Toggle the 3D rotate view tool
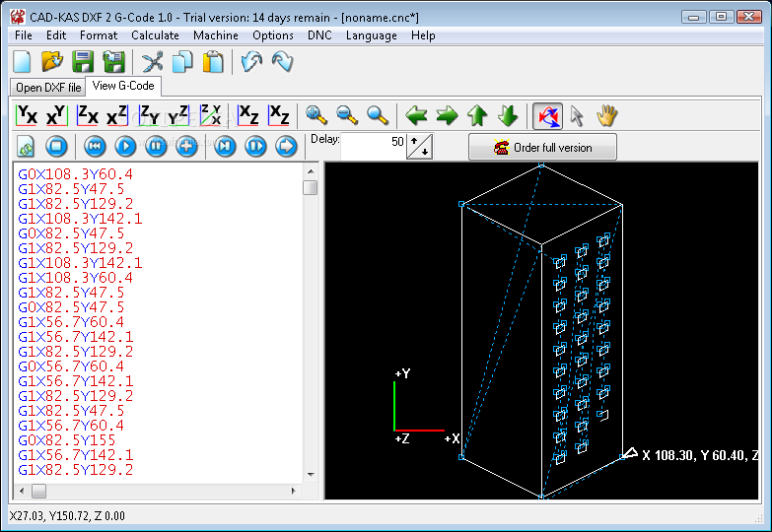This screenshot has height=532, width=772. point(547,116)
